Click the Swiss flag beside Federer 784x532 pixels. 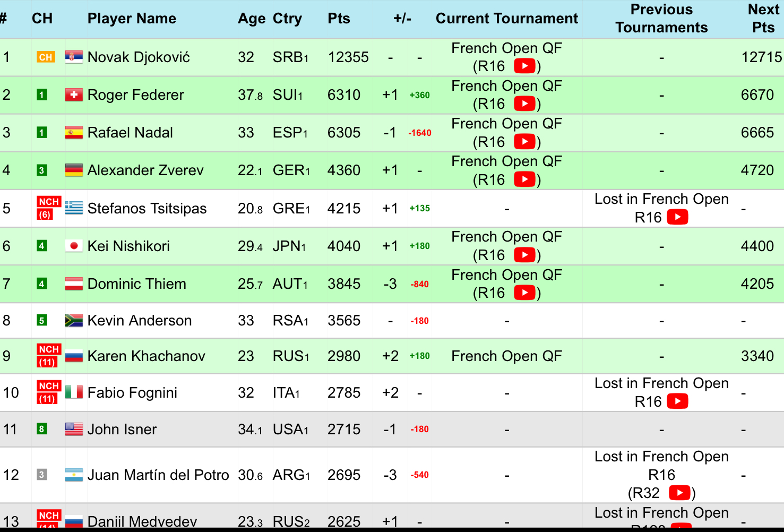pos(74,95)
